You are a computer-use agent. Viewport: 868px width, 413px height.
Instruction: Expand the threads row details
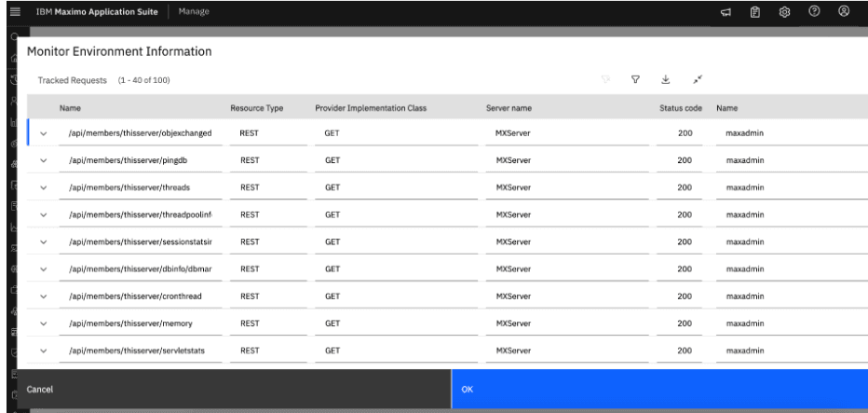[44, 188]
